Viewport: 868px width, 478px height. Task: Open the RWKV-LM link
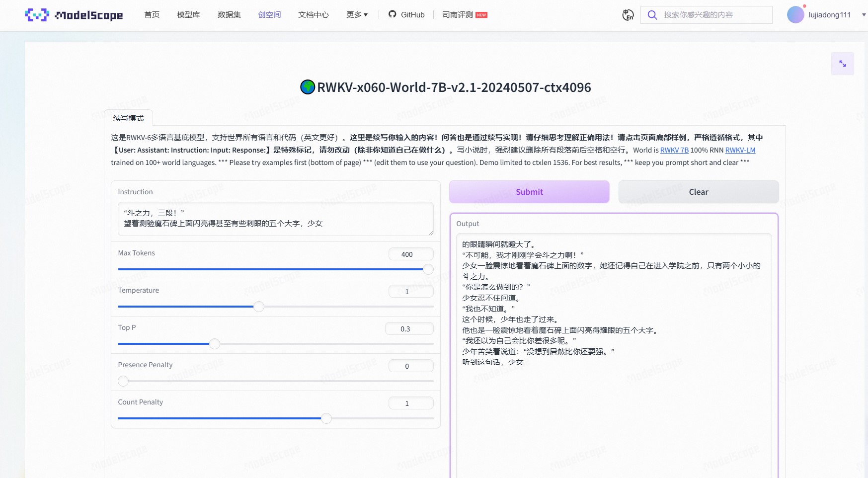click(740, 150)
